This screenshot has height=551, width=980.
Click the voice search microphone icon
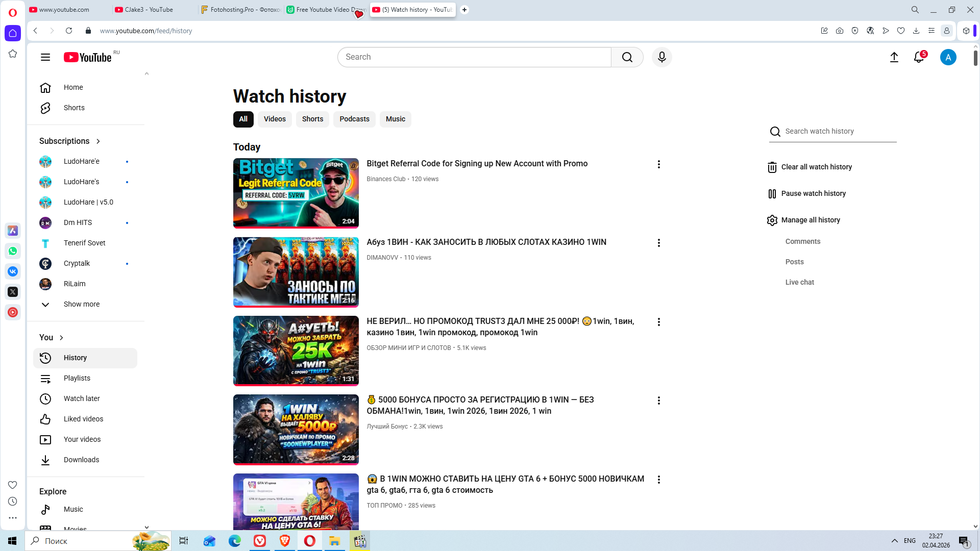(661, 57)
